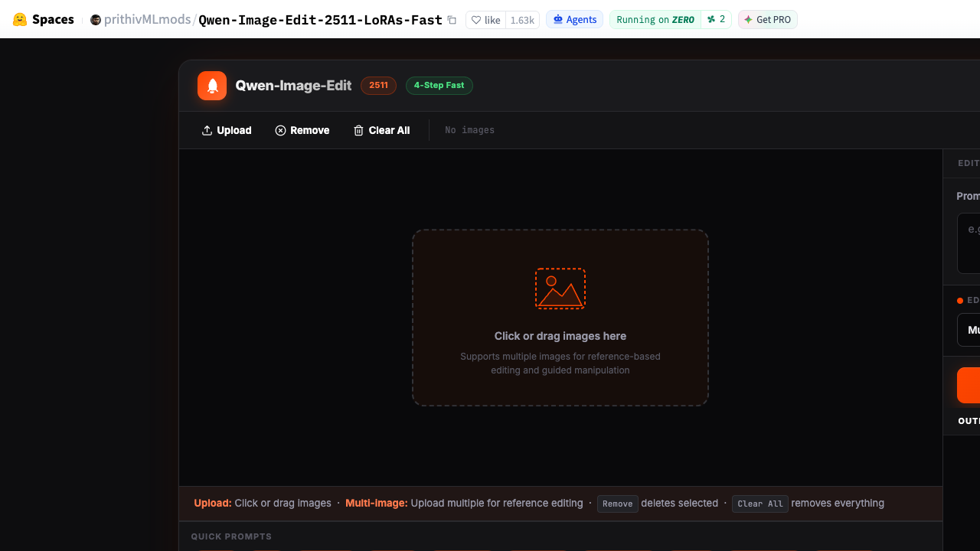
Task: Click the 'Supports multiple images' description text
Action: point(560,364)
